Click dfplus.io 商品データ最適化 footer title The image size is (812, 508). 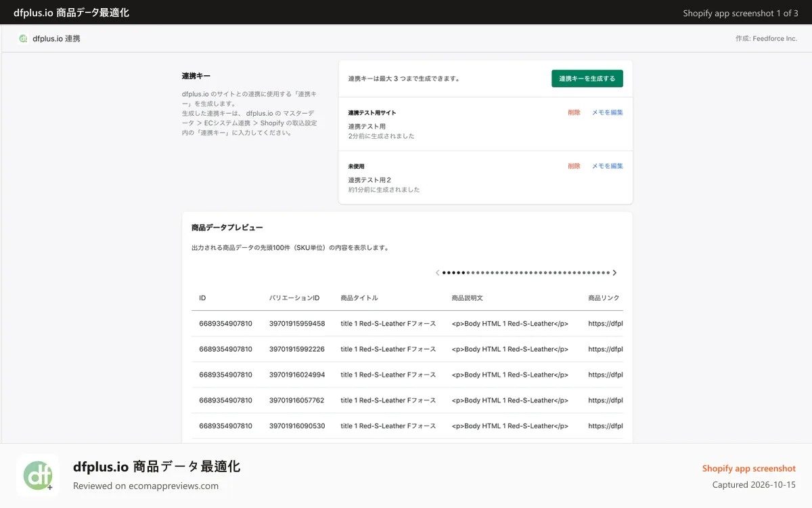point(156,467)
